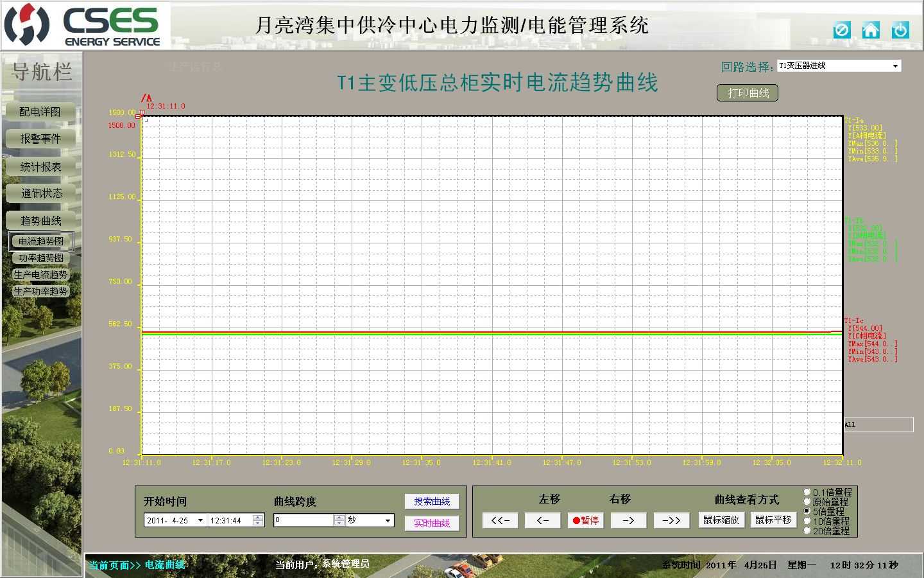Click the 打印曲线 print button

[748, 93]
